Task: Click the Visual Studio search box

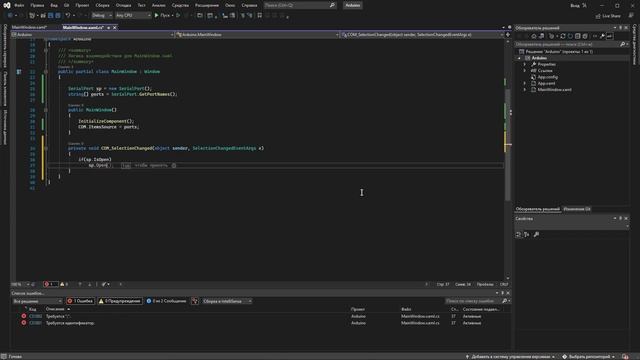Action: 300,5
